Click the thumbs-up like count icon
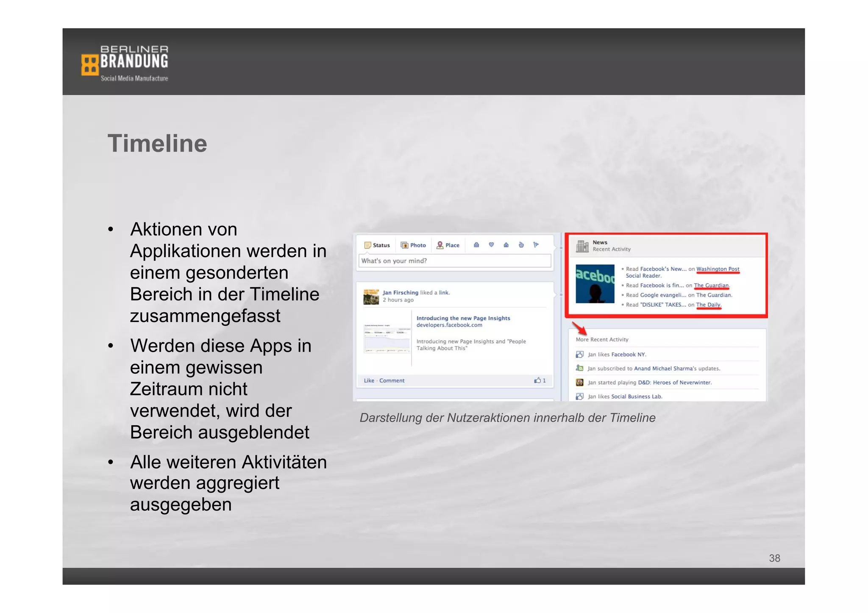The image size is (868, 613). pos(537,380)
